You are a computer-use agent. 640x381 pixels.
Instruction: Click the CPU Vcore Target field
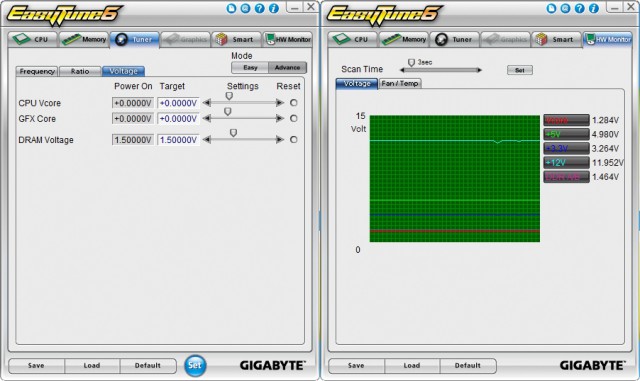tap(178, 103)
